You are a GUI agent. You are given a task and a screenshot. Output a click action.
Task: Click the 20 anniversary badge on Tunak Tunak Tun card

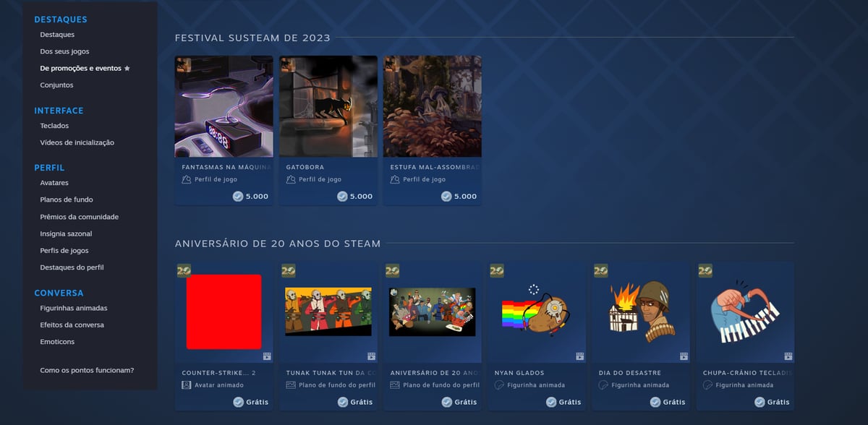[288, 270]
